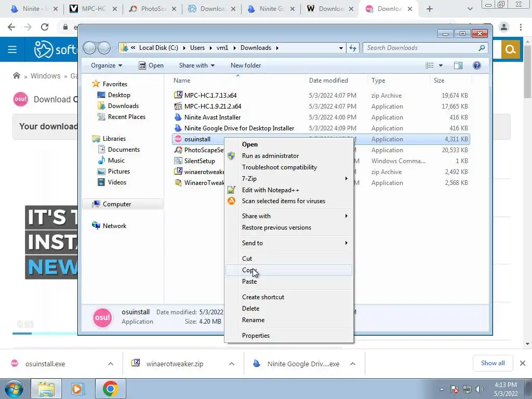Open Windows Explorer from taskbar
532x399 pixels.
(x=46, y=389)
